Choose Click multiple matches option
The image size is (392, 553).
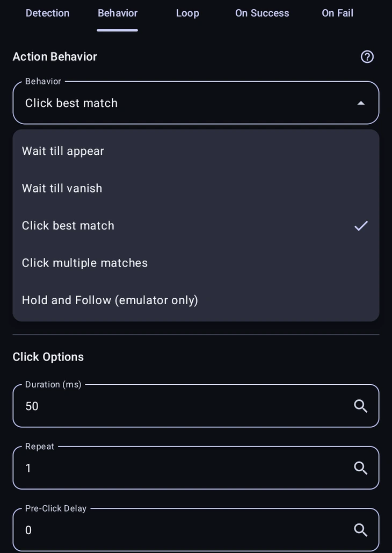click(x=196, y=263)
